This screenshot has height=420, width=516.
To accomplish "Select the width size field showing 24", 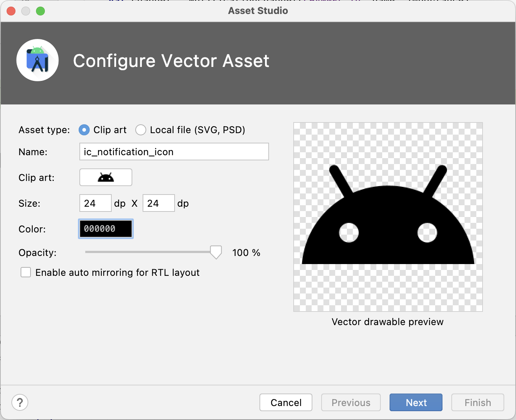I will pyautogui.click(x=95, y=203).
